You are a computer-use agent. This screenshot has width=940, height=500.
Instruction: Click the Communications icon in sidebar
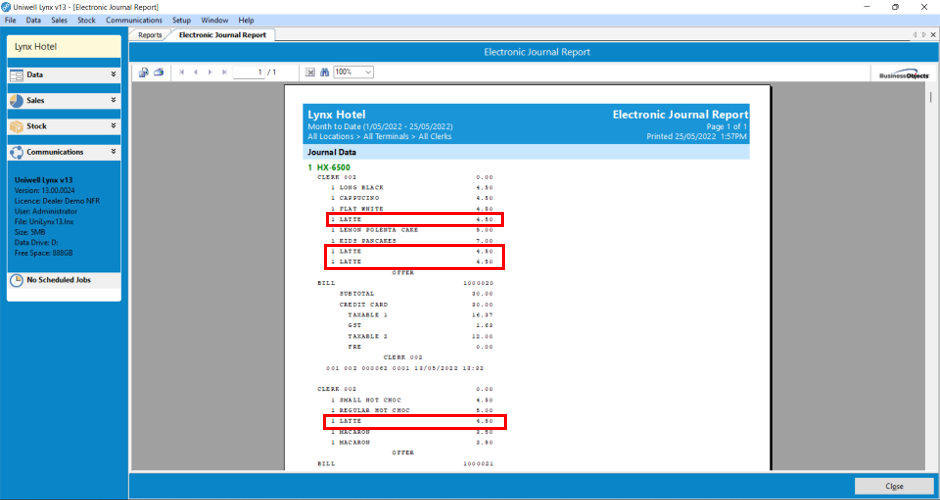17,152
